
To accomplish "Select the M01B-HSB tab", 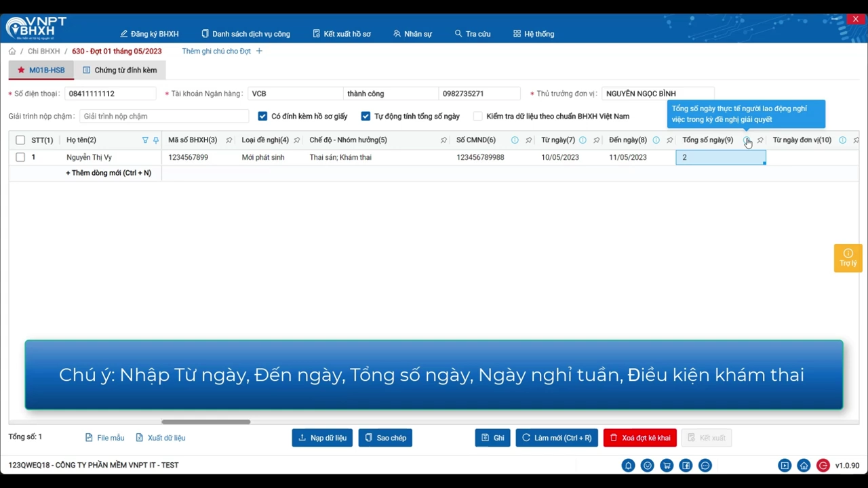I will pyautogui.click(x=41, y=70).
